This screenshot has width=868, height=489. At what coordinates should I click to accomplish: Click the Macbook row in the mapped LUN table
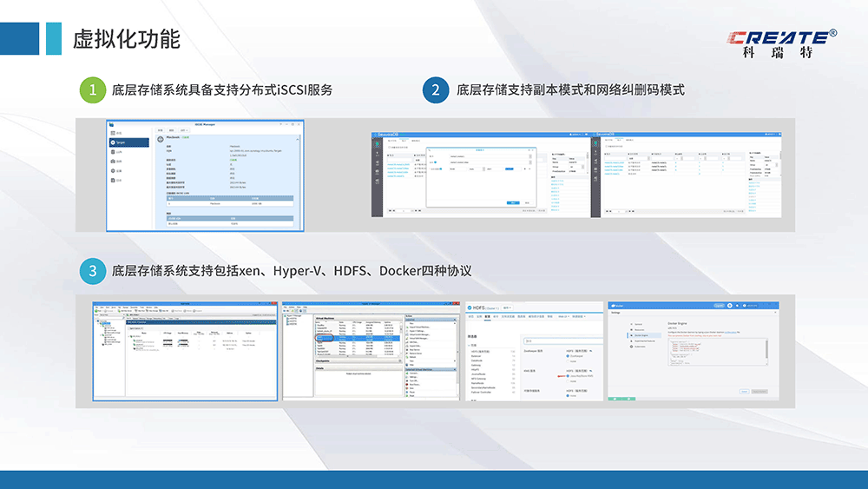coord(230,204)
